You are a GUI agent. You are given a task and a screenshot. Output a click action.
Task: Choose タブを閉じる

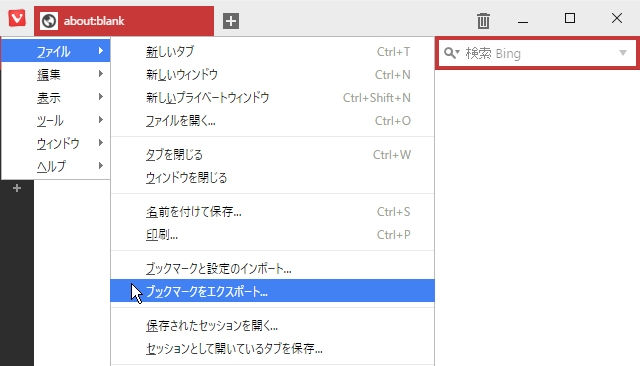click(273, 154)
